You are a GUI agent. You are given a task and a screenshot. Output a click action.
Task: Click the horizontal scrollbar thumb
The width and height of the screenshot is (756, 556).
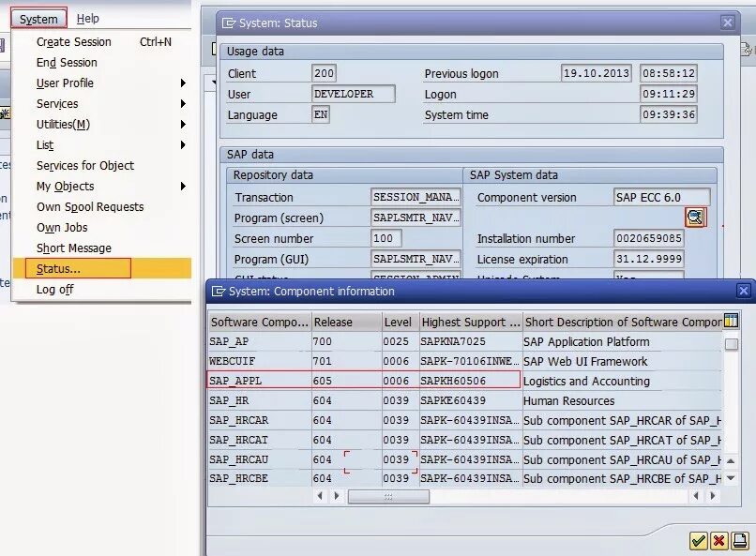tap(388, 496)
